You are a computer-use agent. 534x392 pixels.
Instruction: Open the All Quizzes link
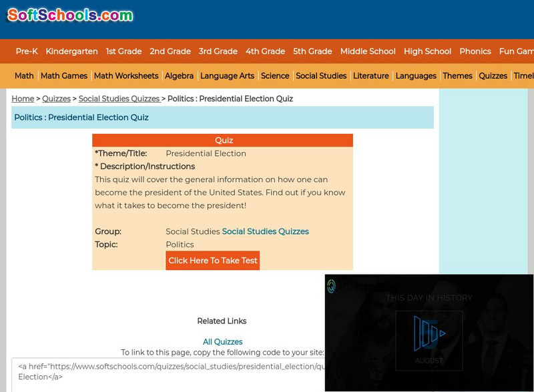(x=222, y=340)
